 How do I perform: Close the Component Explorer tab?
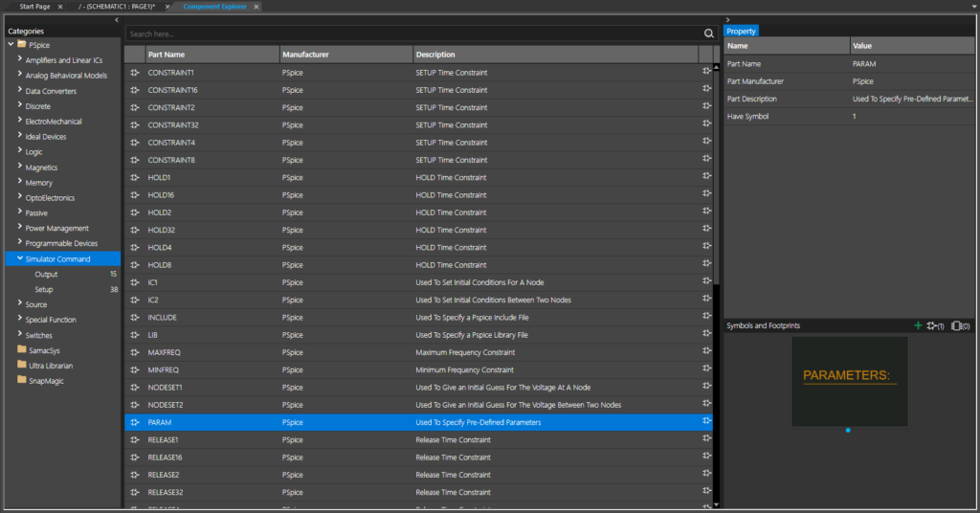pos(256,7)
